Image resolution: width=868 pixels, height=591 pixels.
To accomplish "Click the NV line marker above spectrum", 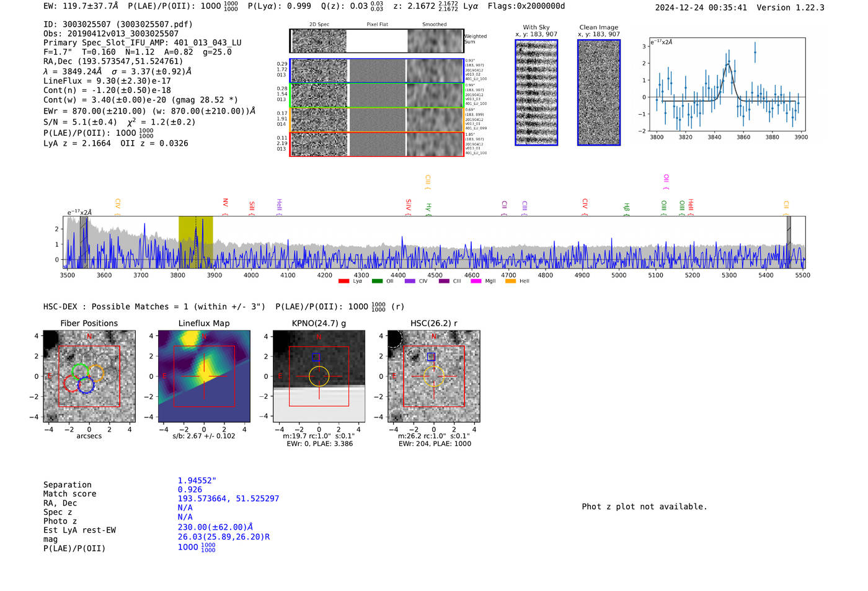I will point(225,207).
